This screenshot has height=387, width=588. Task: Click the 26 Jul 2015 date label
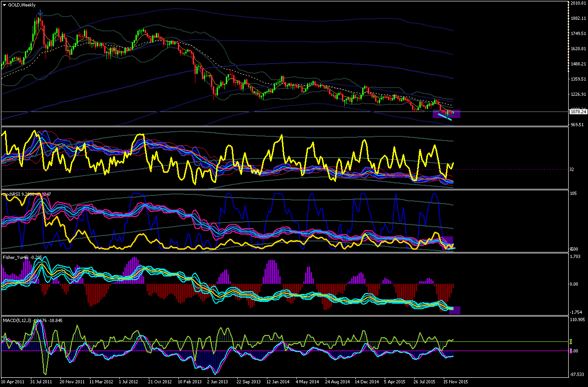tap(424, 382)
